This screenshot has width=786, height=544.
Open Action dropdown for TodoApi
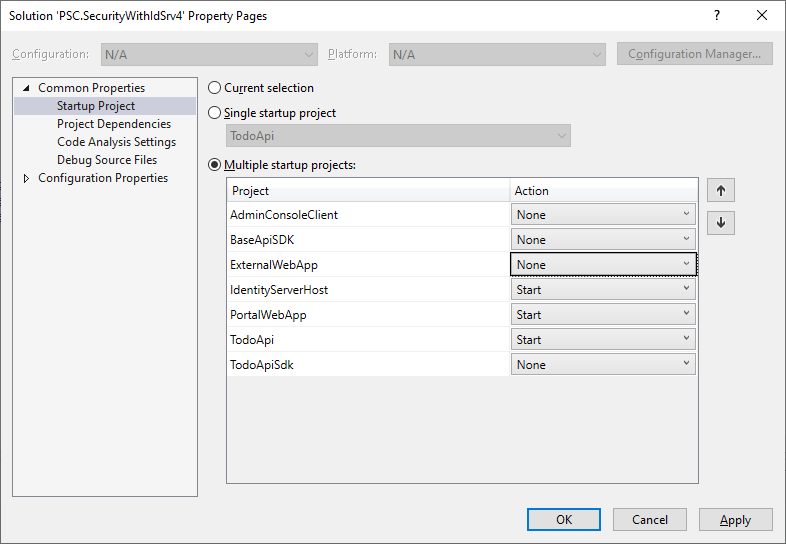tap(603, 340)
